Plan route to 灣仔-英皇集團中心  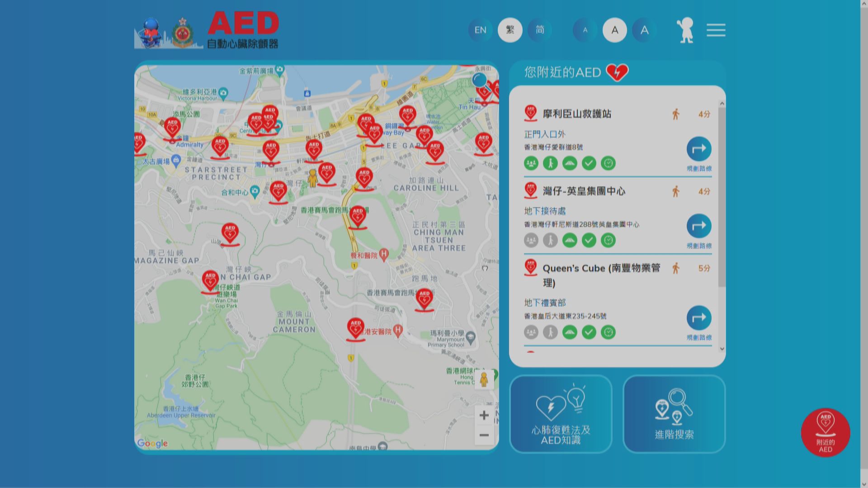698,226
